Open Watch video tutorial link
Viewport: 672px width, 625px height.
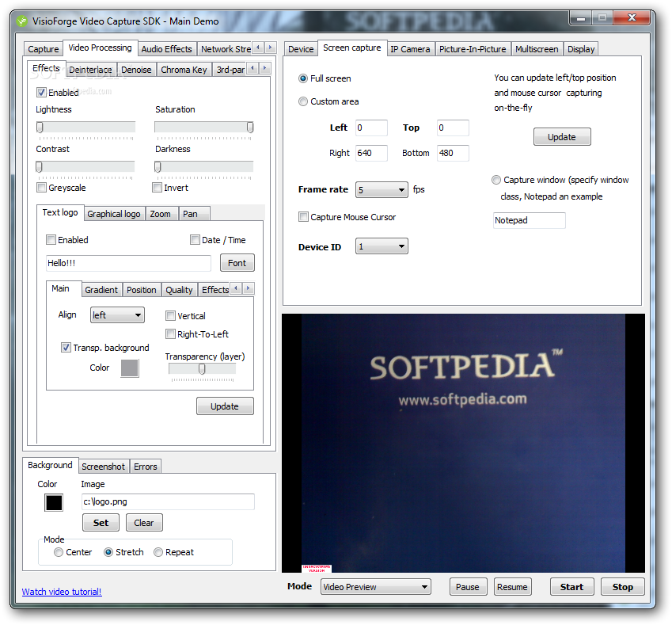pos(62,592)
